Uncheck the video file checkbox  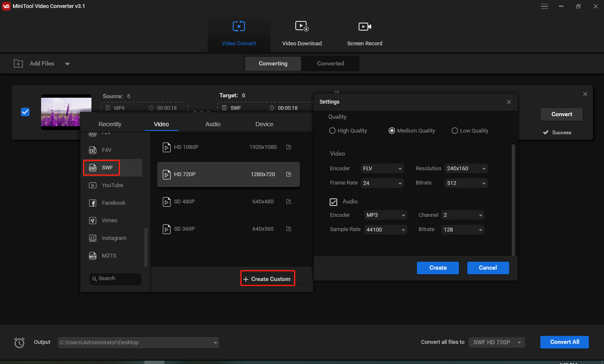click(25, 112)
